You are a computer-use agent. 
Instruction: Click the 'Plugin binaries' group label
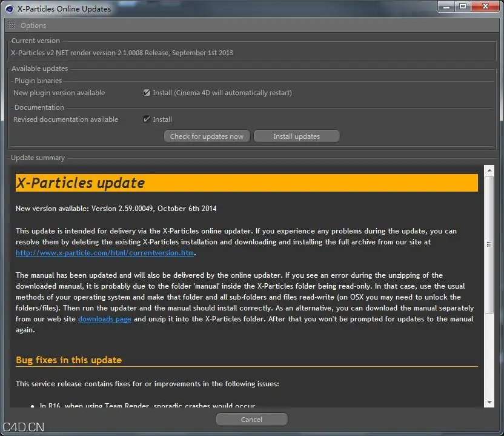pos(38,81)
